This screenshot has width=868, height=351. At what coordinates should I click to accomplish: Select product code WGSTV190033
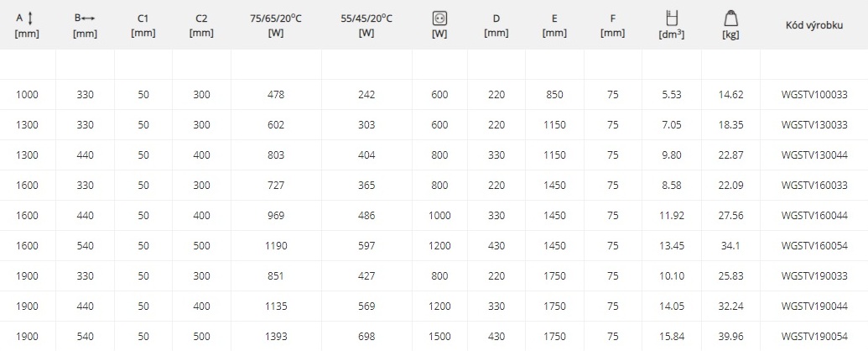point(813,275)
